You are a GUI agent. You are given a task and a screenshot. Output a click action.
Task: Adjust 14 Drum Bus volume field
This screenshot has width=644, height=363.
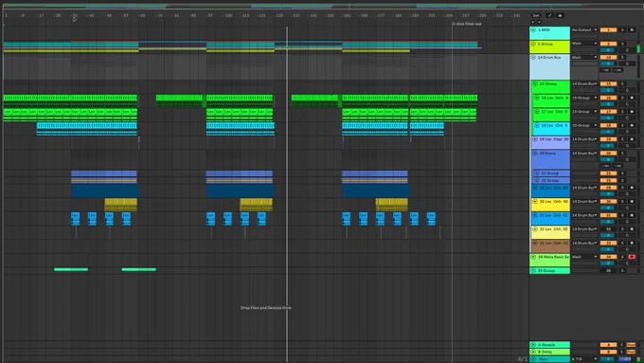pos(608,64)
